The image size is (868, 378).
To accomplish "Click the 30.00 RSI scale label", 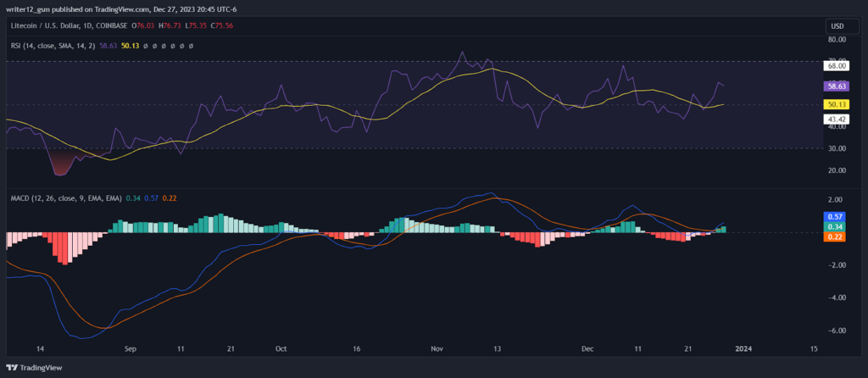I will [x=836, y=148].
